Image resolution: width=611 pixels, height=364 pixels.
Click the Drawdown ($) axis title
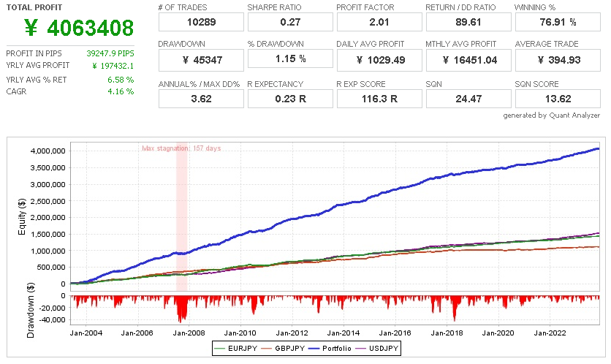pos(31,310)
